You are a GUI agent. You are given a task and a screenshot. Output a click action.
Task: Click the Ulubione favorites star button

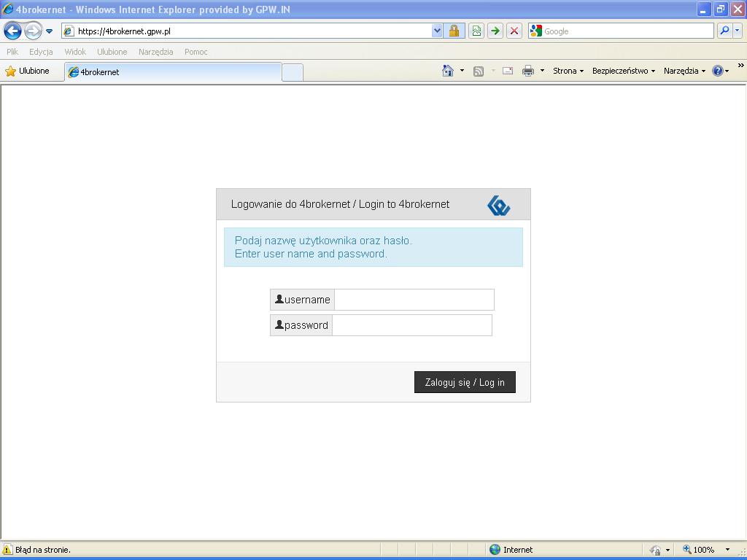pos(28,71)
